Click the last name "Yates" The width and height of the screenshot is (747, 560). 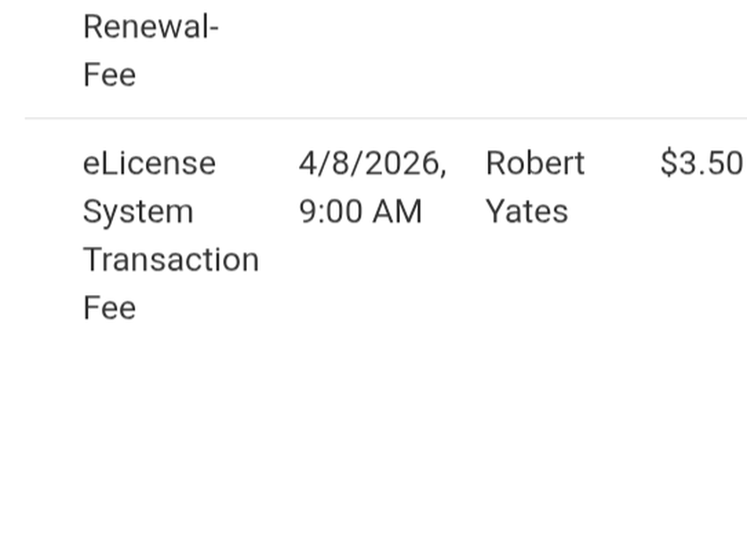(527, 212)
